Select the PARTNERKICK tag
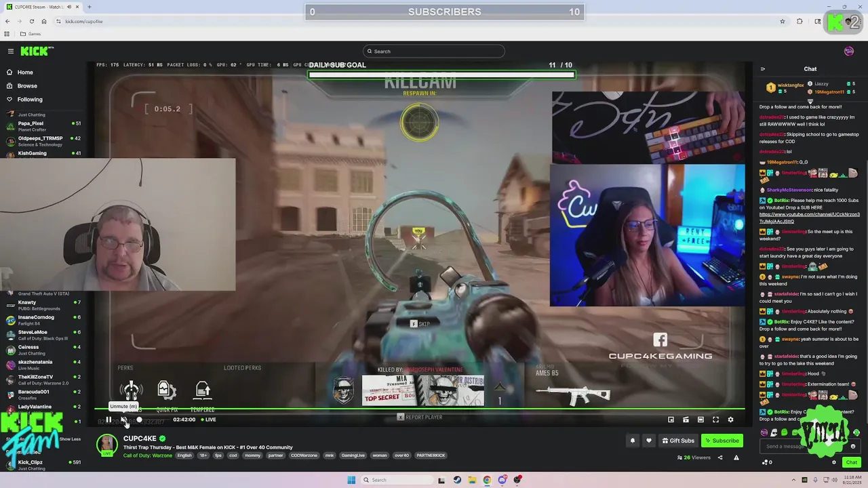 [431, 455]
